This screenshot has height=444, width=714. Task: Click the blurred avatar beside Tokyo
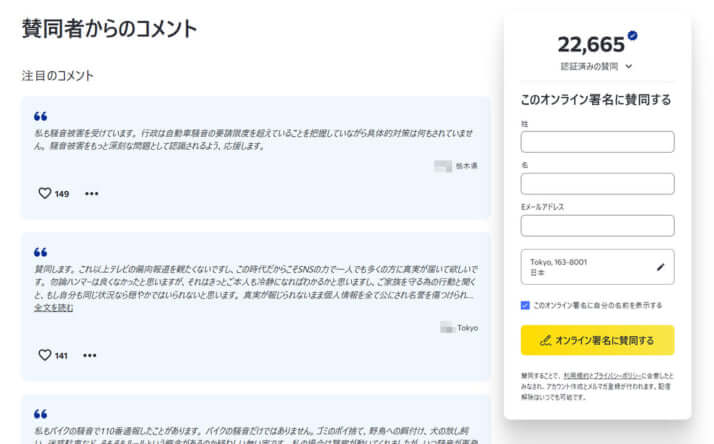pyautogui.click(x=447, y=327)
